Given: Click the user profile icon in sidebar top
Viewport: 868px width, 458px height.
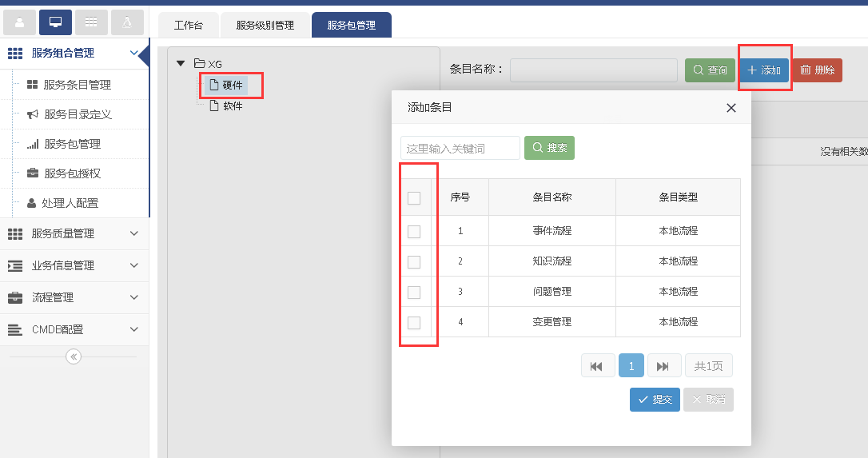Looking at the screenshot, I should coord(19,22).
